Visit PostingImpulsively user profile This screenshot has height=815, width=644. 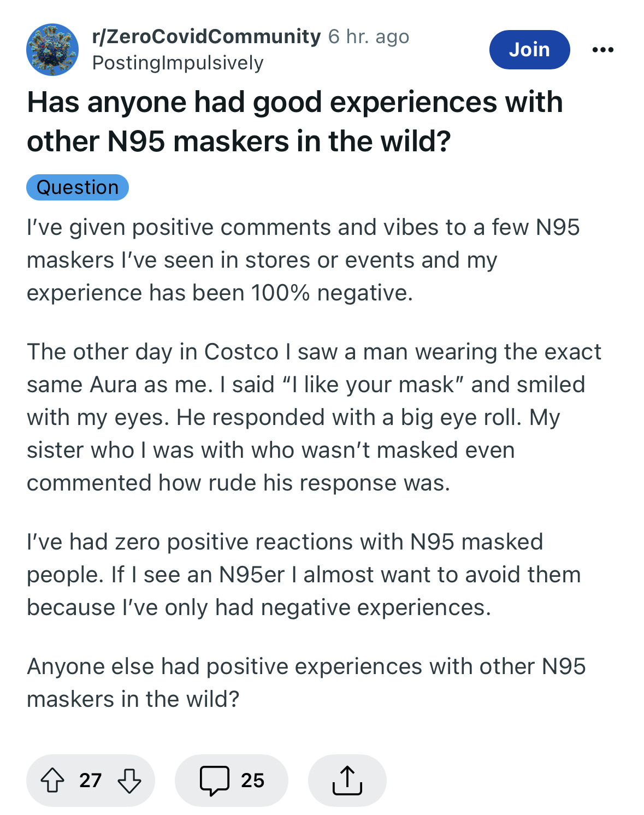coord(178,63)
